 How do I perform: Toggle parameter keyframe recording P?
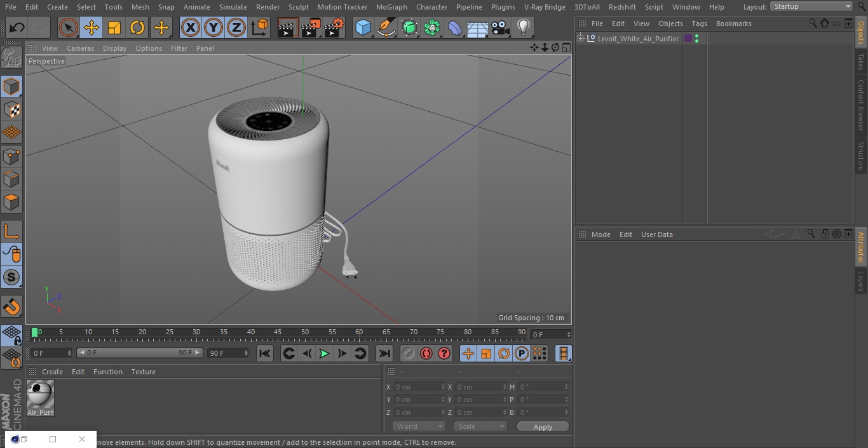(x=522, y=353)
